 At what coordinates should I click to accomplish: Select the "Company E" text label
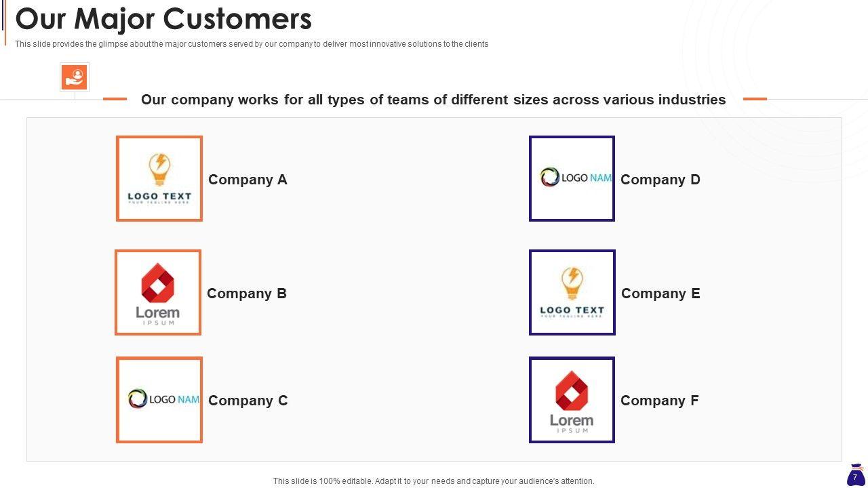point(660,293)
